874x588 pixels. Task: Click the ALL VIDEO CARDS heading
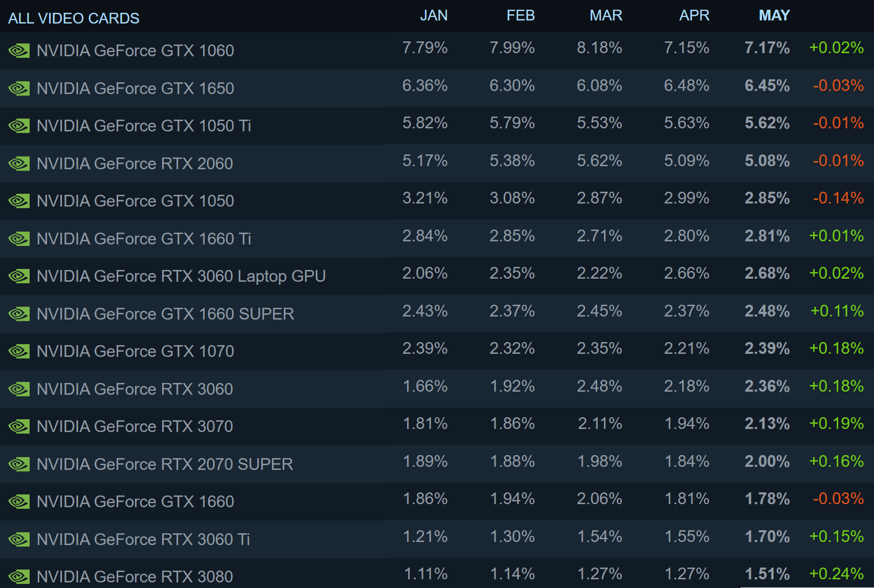74,18
